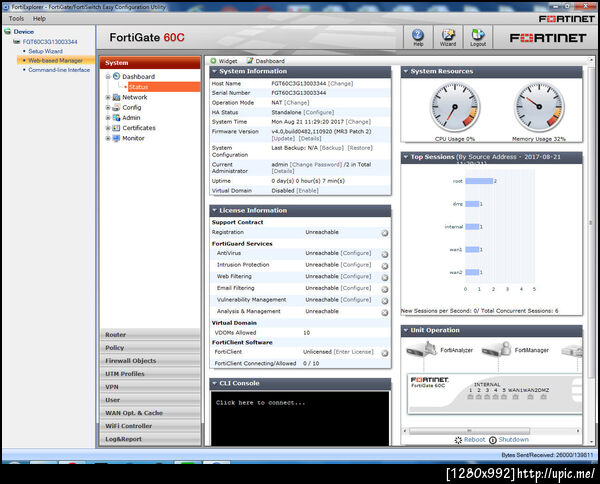Click Enter License link for FortiClient
Viewport: 600px width, 484px height.
pyautogui.click(x=353, y=352)
